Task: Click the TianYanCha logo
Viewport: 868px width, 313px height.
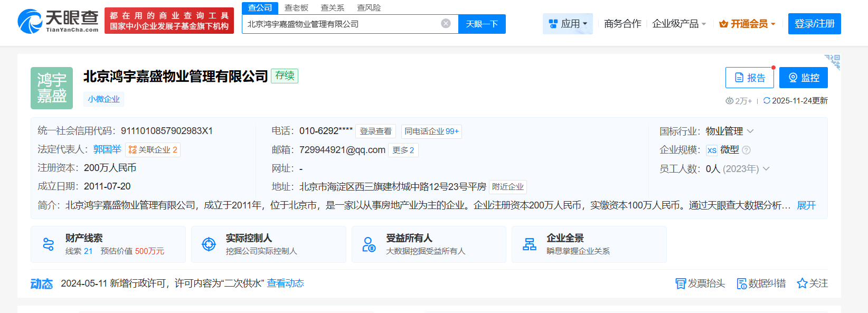Action: pyautogui.click(x=58, y=21)
